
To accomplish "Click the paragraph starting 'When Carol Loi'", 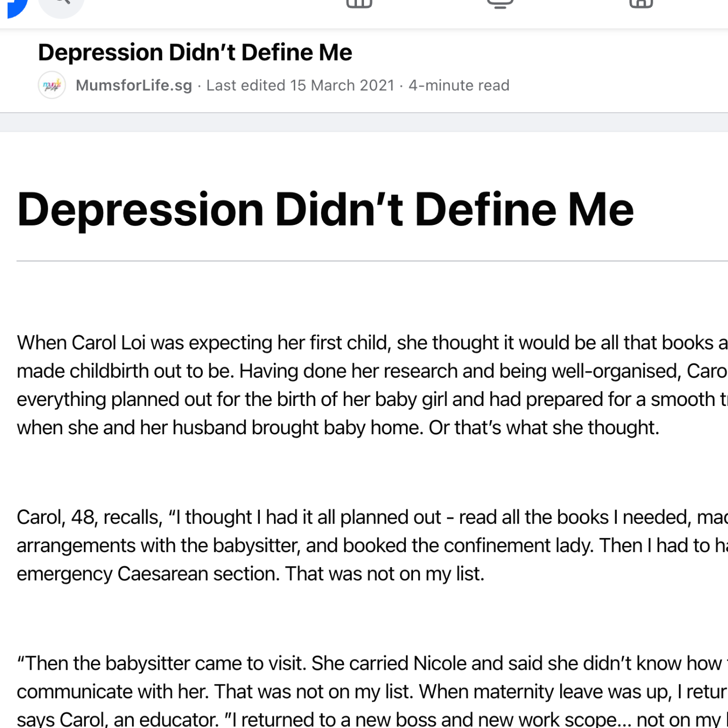I will pyautogui.click(x=372, y=385).
